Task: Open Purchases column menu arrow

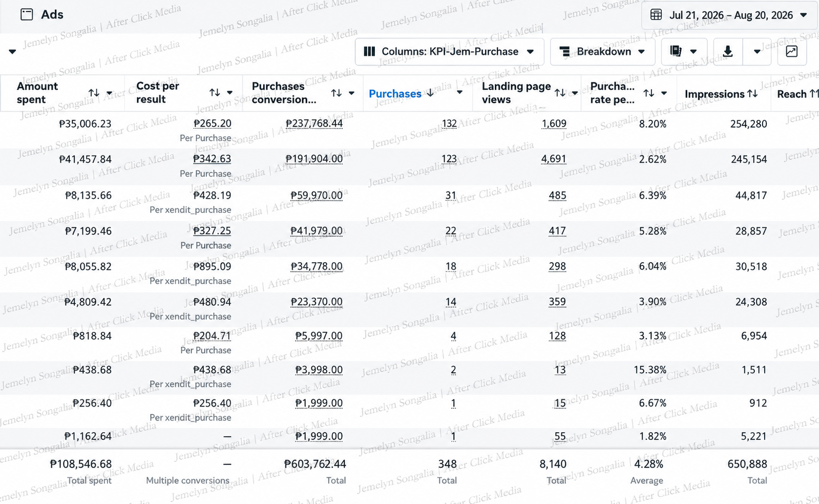Action: pos(459,93)
